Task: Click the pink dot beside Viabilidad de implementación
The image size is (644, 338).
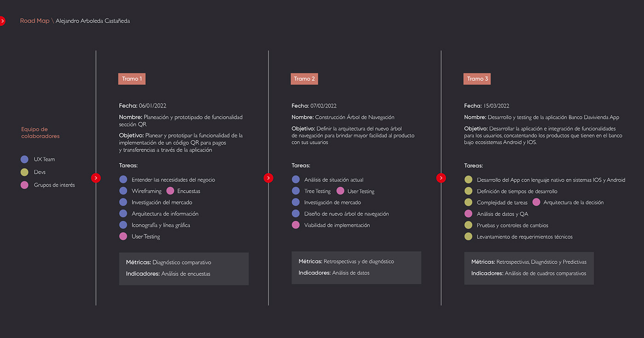Action: (296, 225)
